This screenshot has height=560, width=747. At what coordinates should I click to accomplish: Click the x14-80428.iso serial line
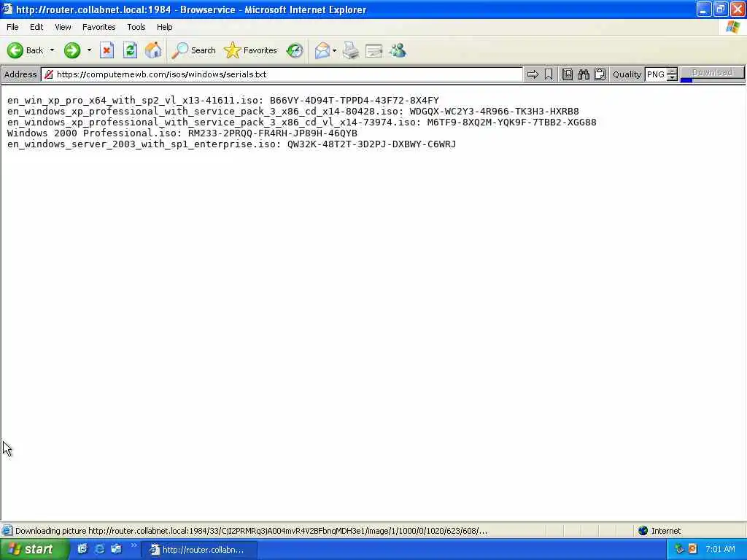(x=293, y=112)
